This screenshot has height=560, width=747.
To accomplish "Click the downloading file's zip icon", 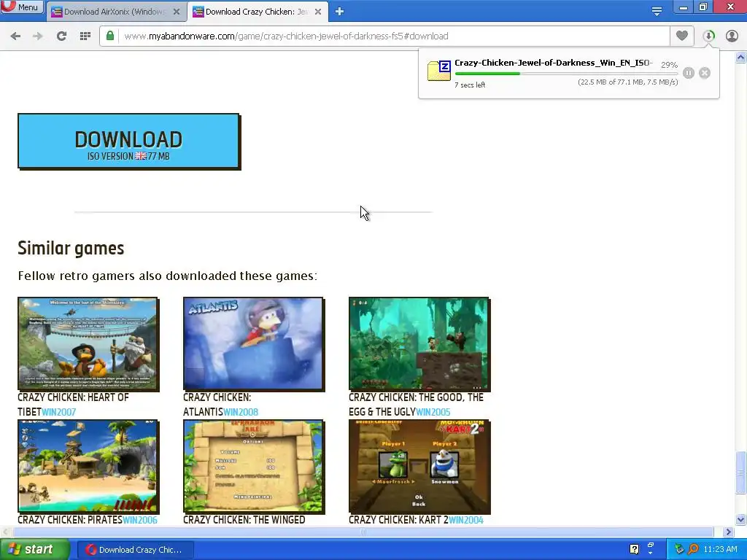I will (438, 71).
